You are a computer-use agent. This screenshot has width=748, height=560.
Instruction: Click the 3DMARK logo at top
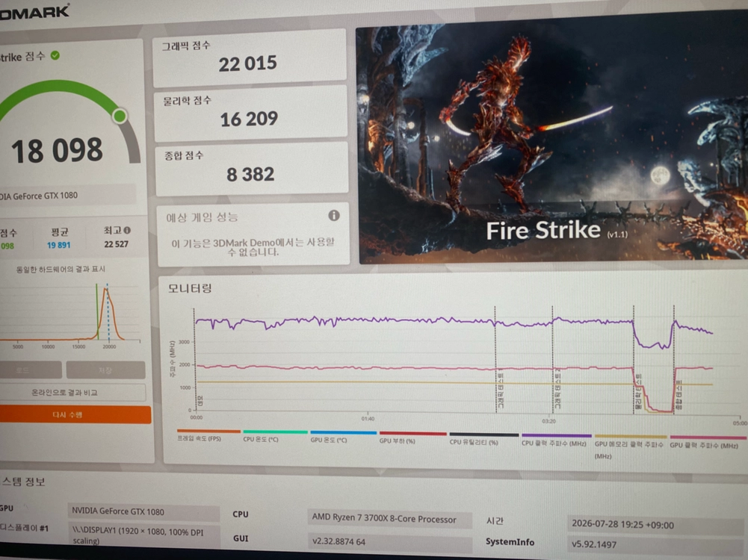(x=34, y=13)
